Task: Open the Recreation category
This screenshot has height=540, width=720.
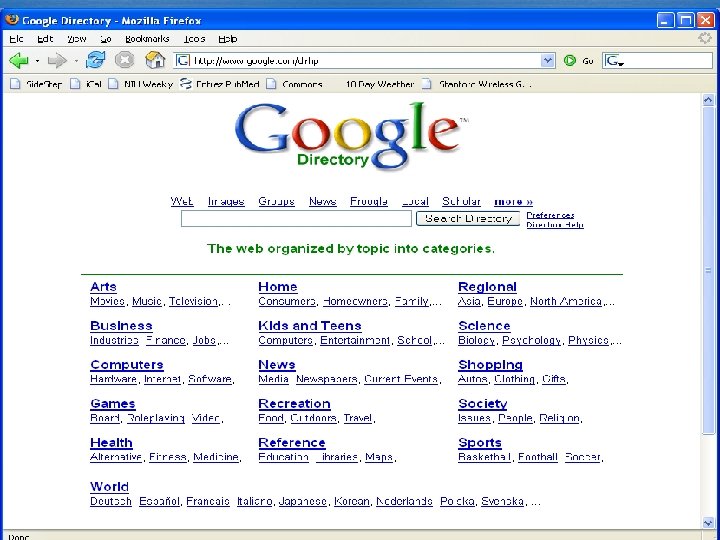Action: (294, 404)
